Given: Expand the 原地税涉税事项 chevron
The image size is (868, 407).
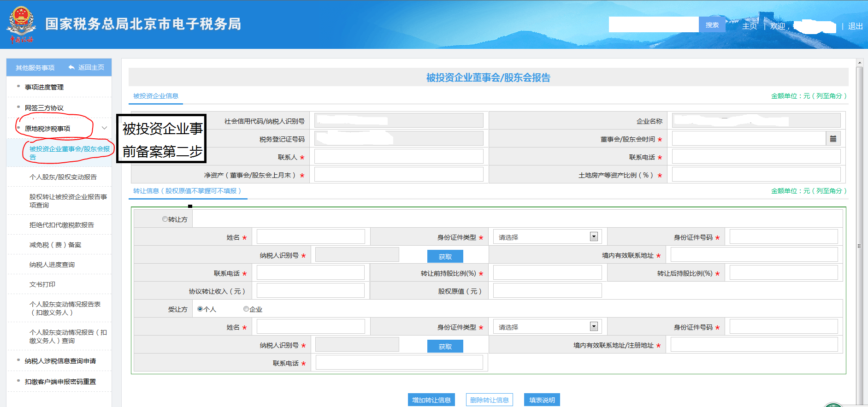Looking at the screenshot, I should pyautogui.click(x=105, y=128).
